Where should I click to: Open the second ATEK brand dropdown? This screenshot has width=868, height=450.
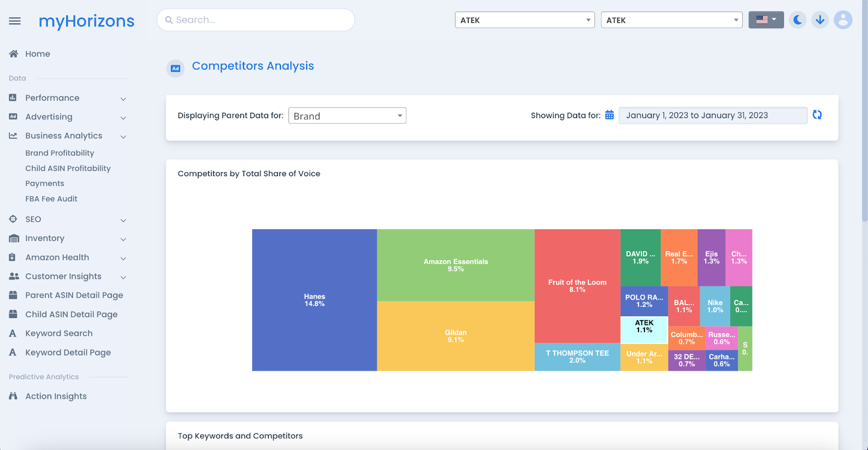pyautogui.click(x=672, y=20)
